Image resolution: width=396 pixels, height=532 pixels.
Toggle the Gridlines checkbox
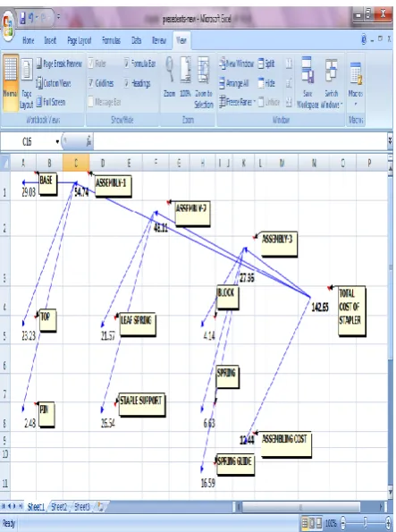coord(91,83)
